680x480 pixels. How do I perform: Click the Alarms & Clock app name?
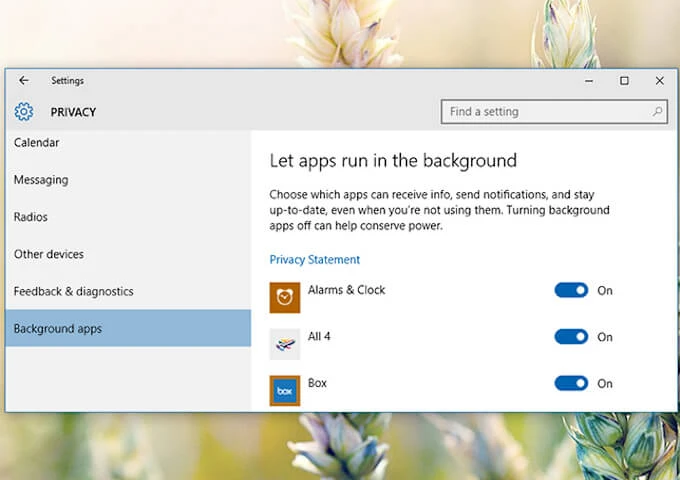(347, 290)
